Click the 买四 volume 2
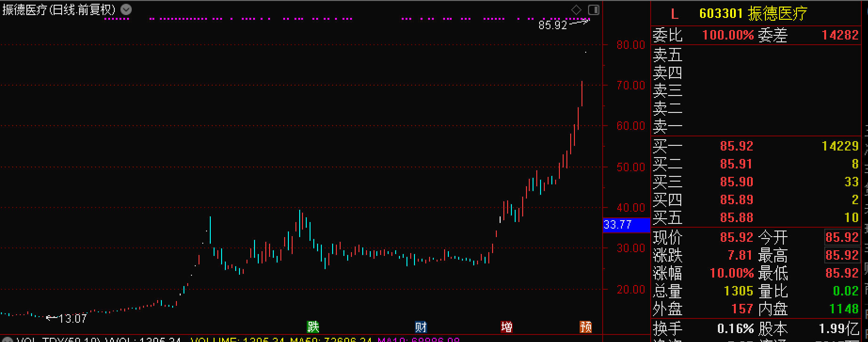868x342 pixels. pyautogui.click(x=855, y=200)
